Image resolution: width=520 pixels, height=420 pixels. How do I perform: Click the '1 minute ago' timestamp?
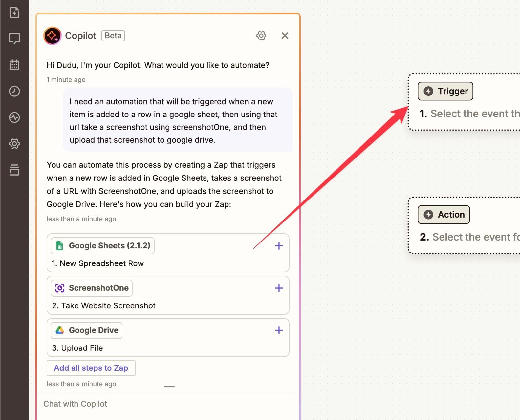point(66,80)
